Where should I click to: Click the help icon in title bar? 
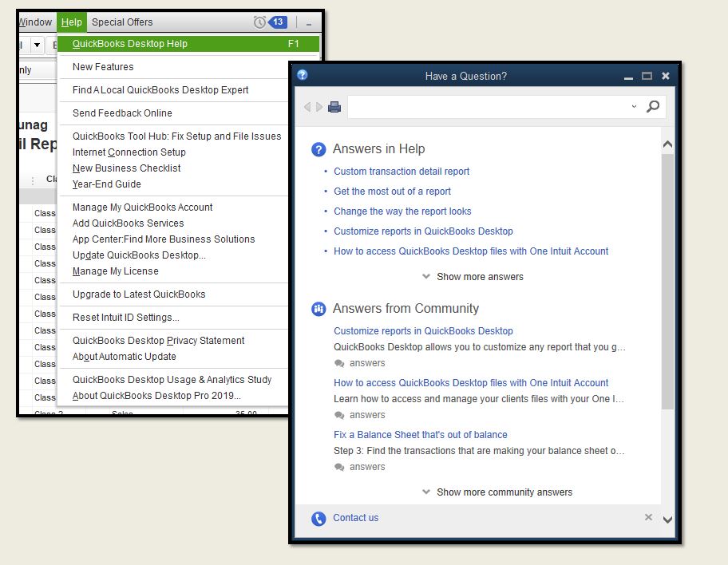pos(303,75)
